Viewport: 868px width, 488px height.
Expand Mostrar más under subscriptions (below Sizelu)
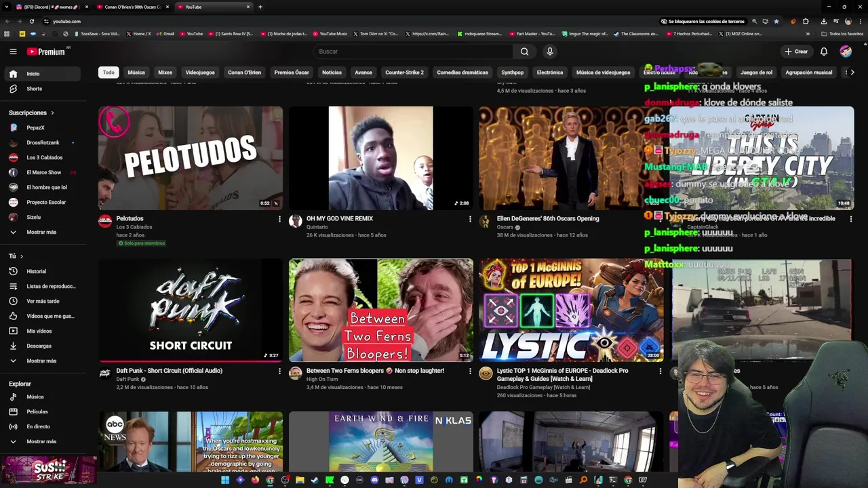(42, 232)
